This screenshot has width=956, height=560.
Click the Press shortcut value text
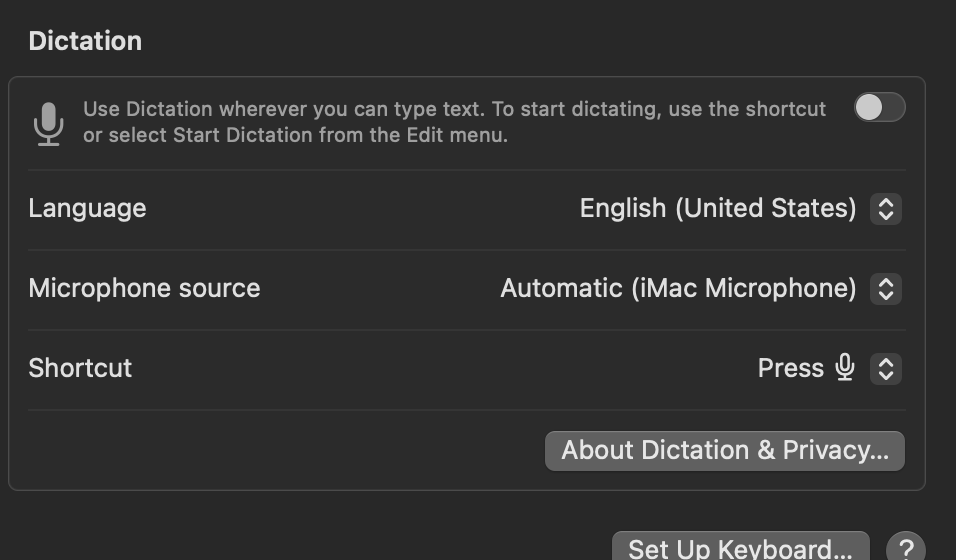tap(790, 368)
